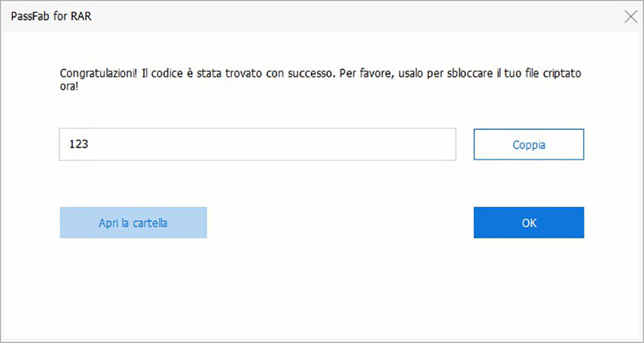This screenshot has height=343, width=644.
Task: Focus the text box showing 123
Action: pos(257,144)
